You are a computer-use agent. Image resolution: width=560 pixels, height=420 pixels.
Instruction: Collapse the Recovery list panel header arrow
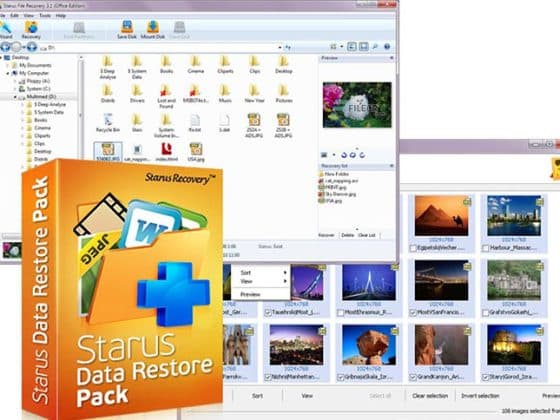click(391, 166)
